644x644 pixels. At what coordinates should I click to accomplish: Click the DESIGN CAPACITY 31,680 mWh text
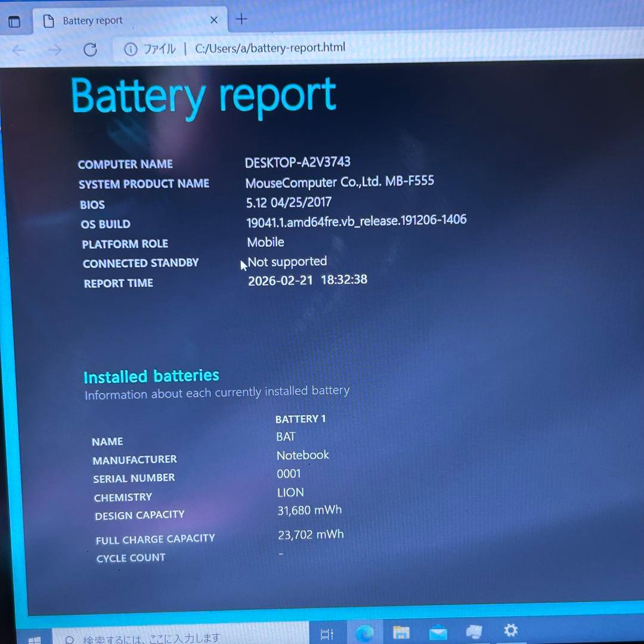[x=309, y=510]
